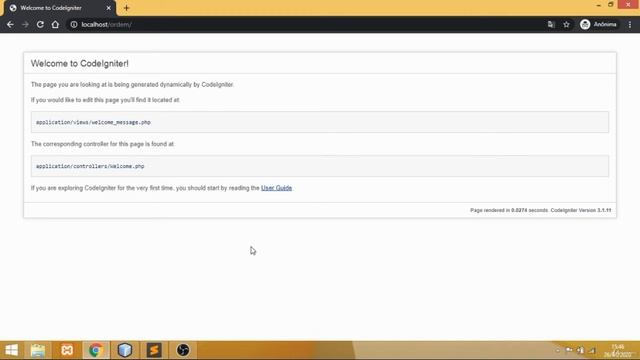Click the translate page icon
The width and height of the screenshot is (640, 360).
[551, 24]
